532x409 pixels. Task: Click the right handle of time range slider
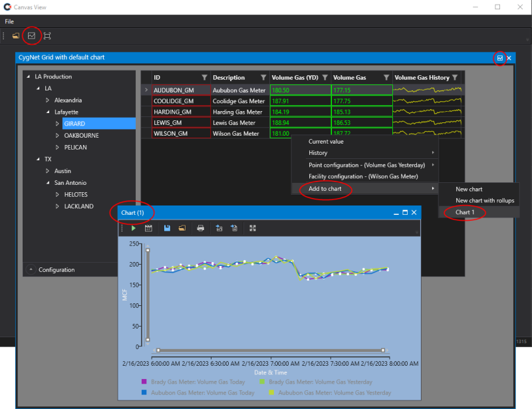383,350
